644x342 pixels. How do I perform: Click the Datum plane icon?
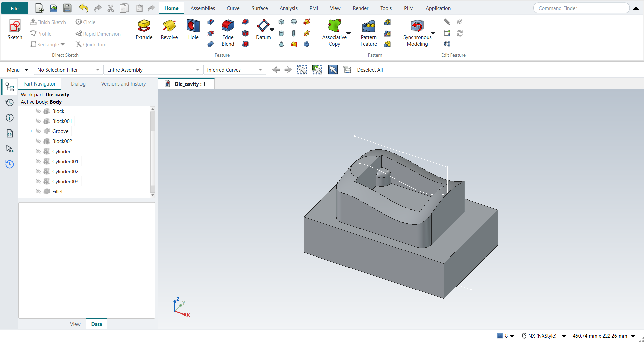point(263,25)
